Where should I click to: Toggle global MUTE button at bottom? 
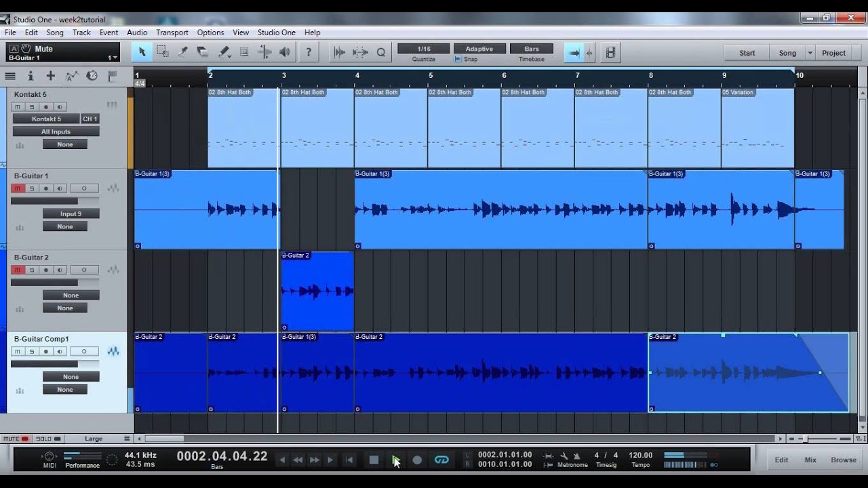tap(16, 439)
